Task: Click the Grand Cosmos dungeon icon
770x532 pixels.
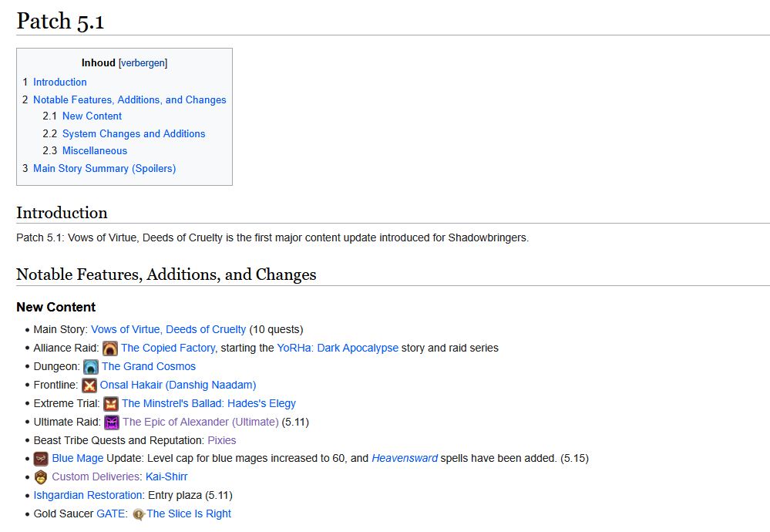Action: point(91,367)
